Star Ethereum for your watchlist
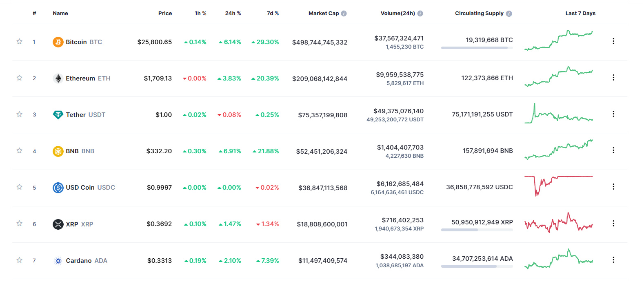The height and width of the screenshot is (282, 644). (x=19, y=78)
